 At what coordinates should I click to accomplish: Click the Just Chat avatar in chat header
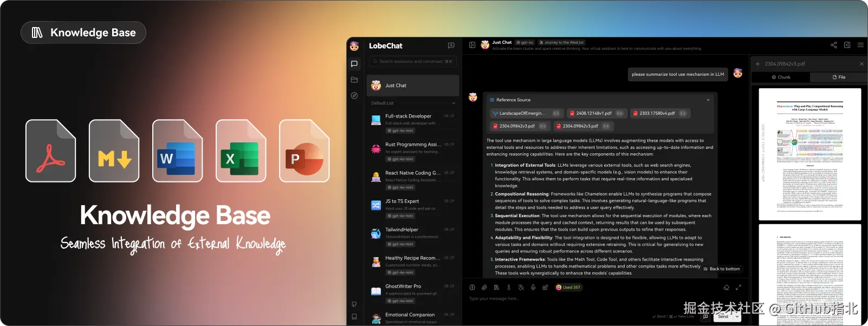coord(485,45)
